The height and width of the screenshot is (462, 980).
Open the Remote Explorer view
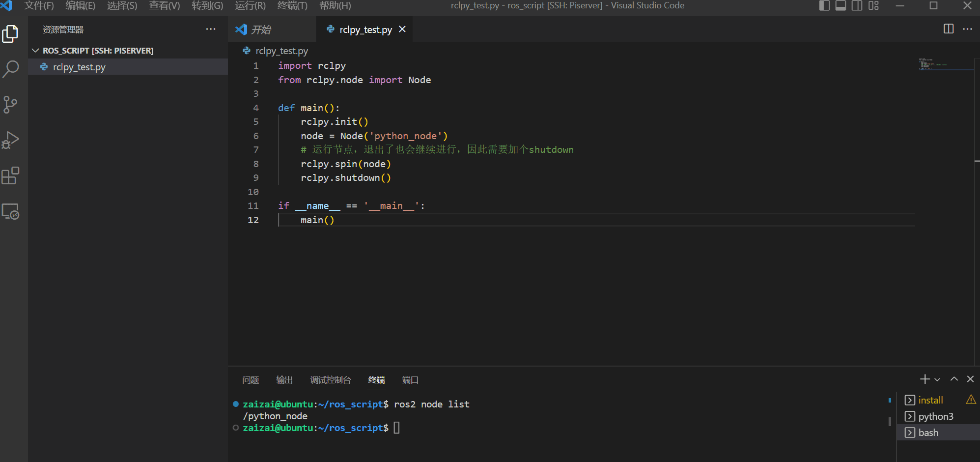click(x=10, y=211)
